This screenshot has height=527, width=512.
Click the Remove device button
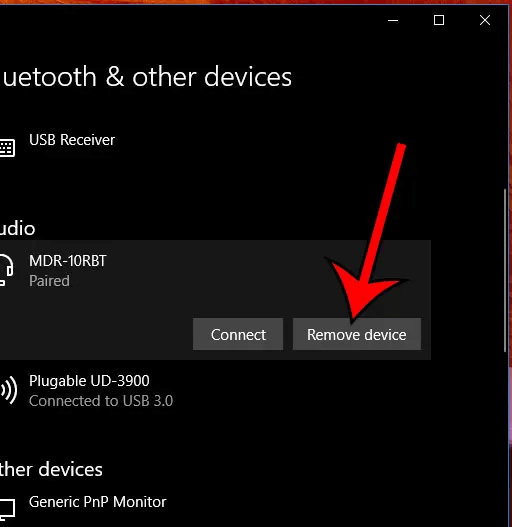[357, 334]
